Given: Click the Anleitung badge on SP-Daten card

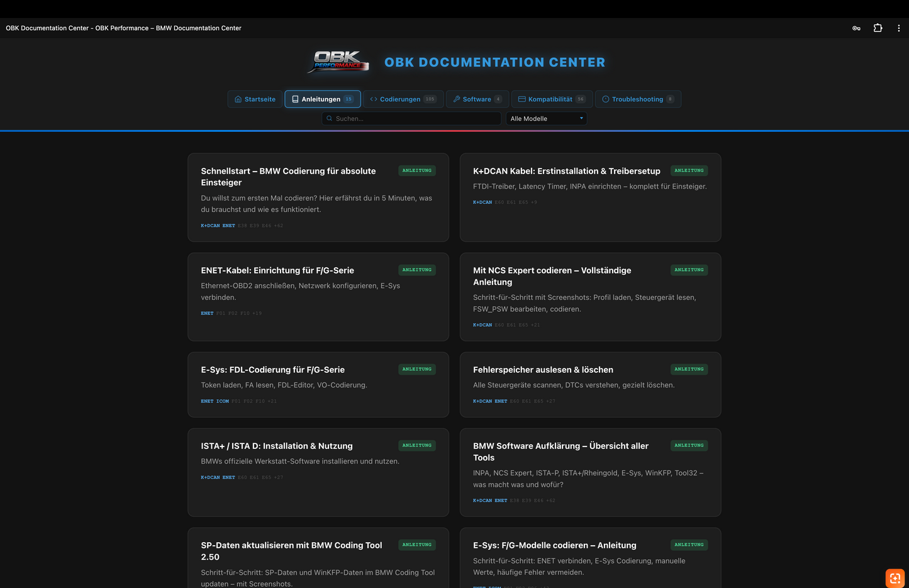Looking at the screenshot, I should (417, 545).
